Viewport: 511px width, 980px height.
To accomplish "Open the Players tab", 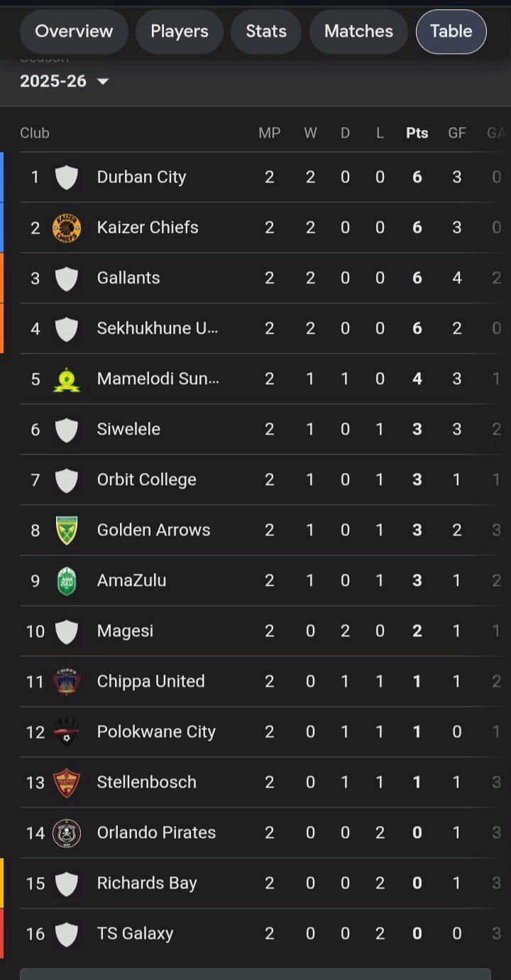I will (180, 31).
